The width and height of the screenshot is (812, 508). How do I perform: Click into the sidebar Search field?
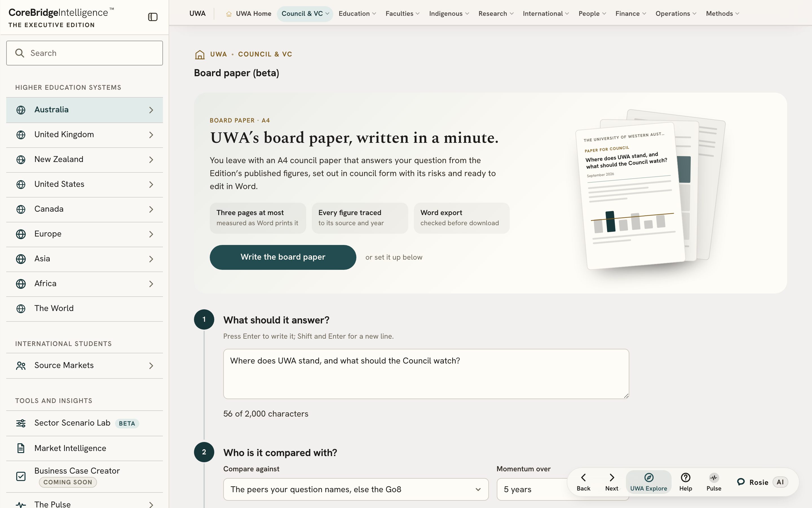(x=85, y=53)
